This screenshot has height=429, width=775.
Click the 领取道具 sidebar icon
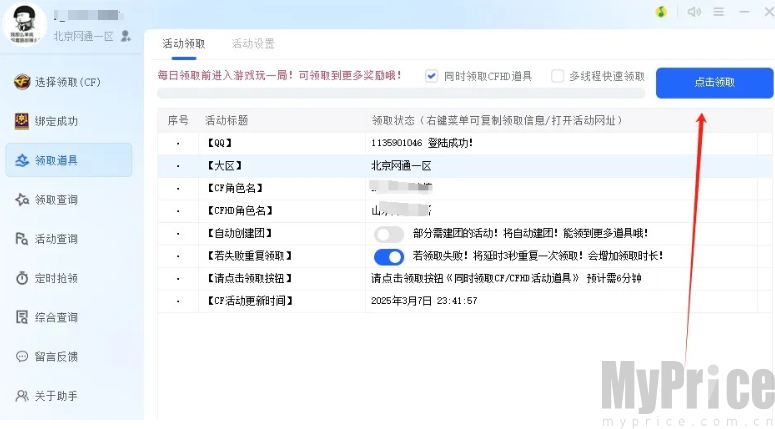(22, 160)
